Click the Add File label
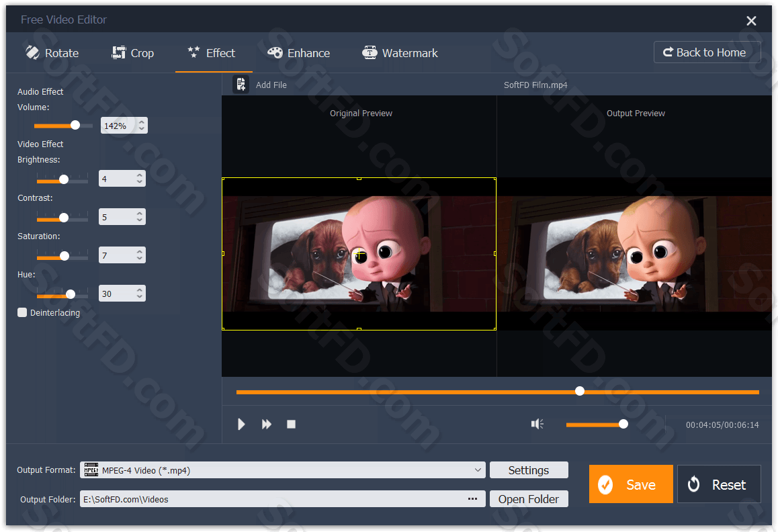 pos(271,85)
